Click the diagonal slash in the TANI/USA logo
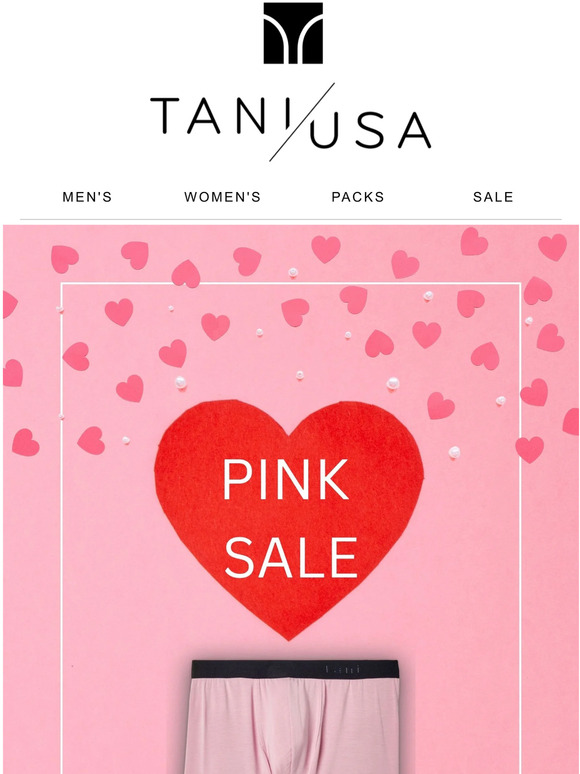Screen dimensions: 580x774 pyautogui.click(x=302, y=122)
